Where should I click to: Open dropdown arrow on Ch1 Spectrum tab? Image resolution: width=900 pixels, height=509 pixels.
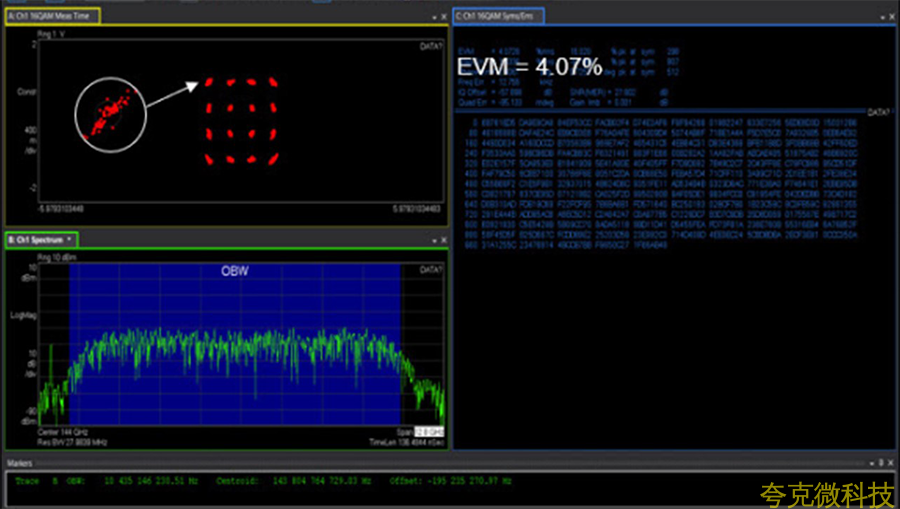(x=69, y=240)
